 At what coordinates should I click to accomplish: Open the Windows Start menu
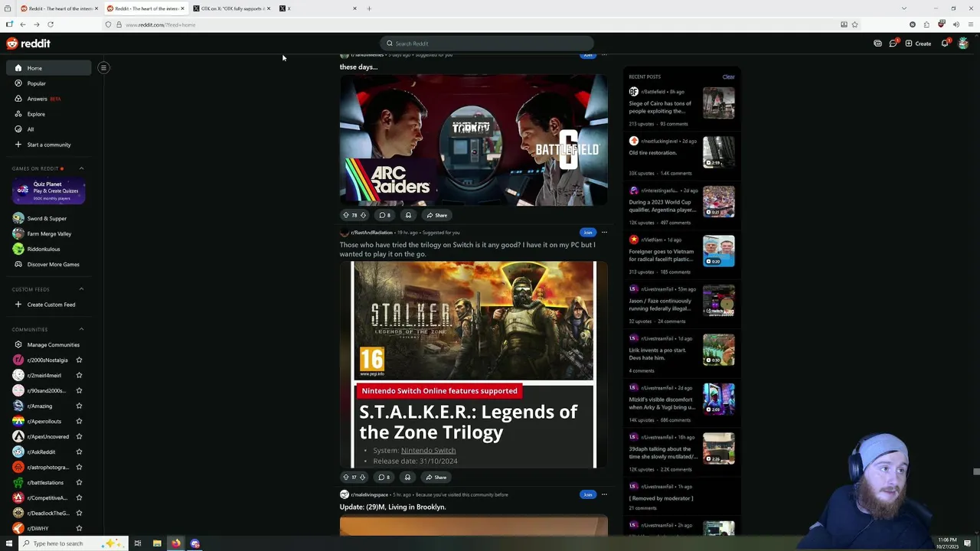click(x=9, y=543)
